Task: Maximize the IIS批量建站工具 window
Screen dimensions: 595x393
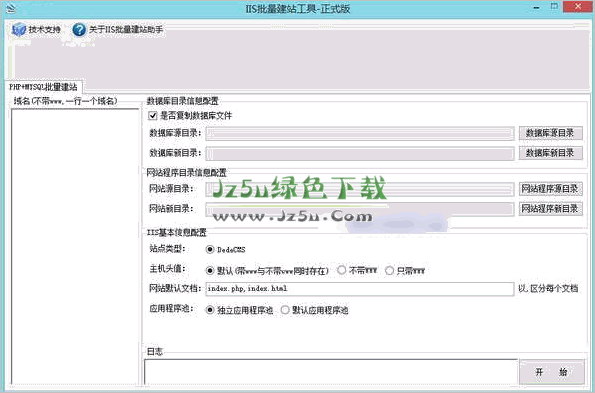Action: click(x=554, y=7)
